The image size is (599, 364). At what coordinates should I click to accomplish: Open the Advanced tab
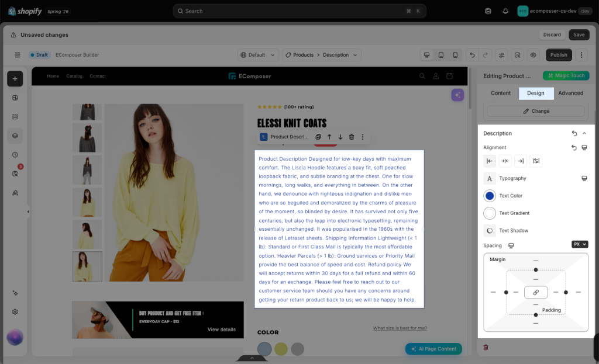[570, 93]
